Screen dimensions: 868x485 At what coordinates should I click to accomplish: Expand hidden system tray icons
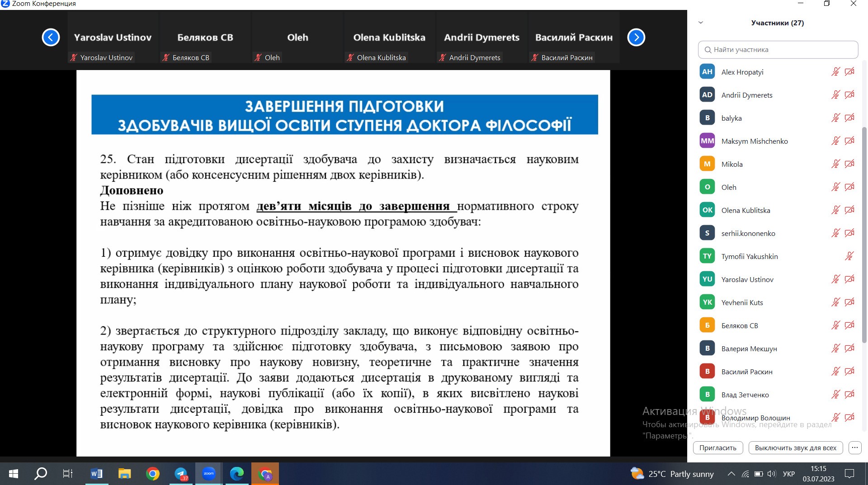[x=731, y=473]
